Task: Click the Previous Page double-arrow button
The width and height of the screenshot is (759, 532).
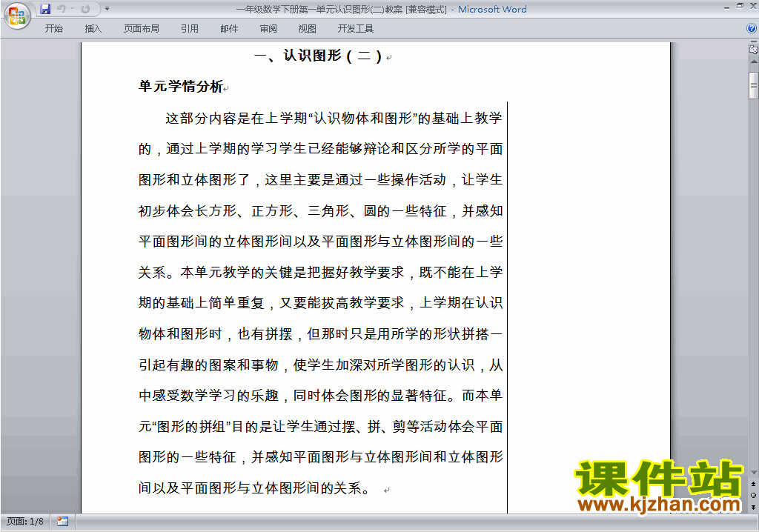Action: coord(754,484)
